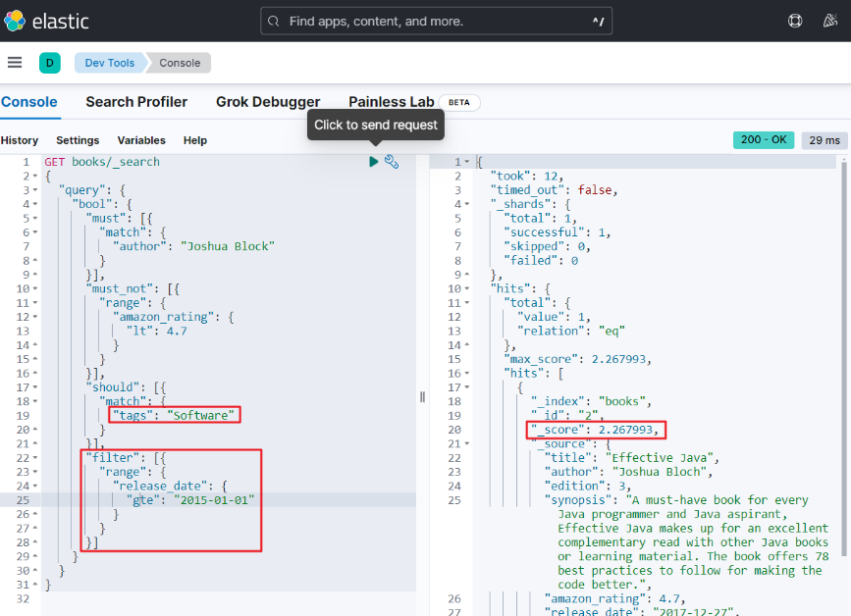Click the "timed_out": false line
This screenshot has width=851, height=616.
tap(554, 189)
